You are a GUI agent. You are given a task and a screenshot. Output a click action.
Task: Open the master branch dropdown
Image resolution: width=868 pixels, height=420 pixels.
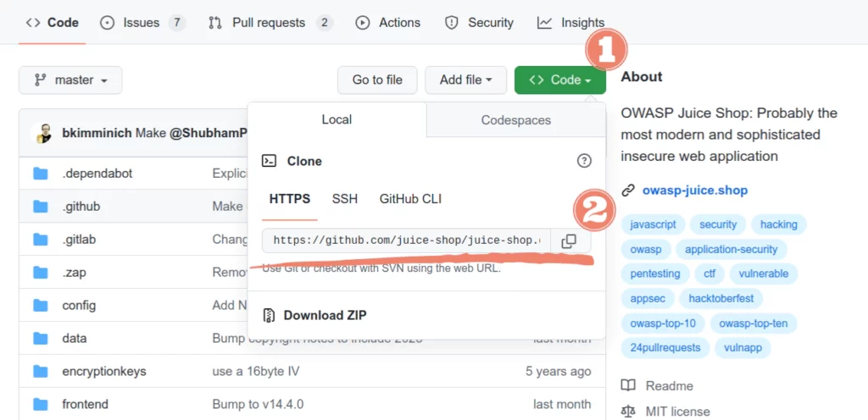(70, 80)
